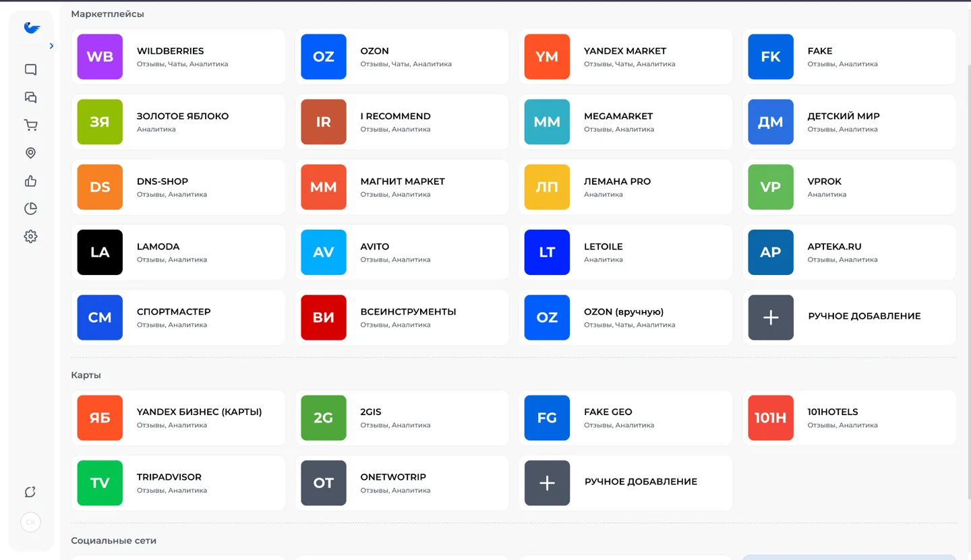Screen dimensions: 971x560
Task: Open the chats double-bubble sidebar icon
Action: [30, 97]
